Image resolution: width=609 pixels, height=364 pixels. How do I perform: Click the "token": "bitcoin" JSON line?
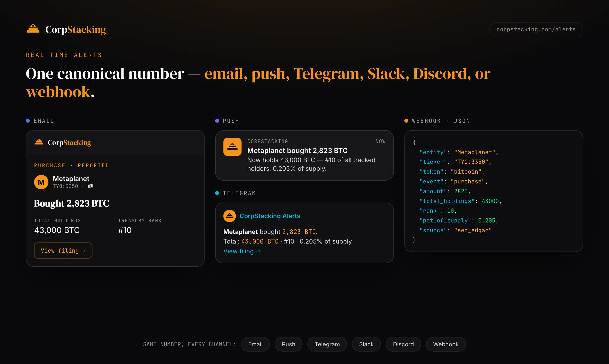(x=452, y=172)
